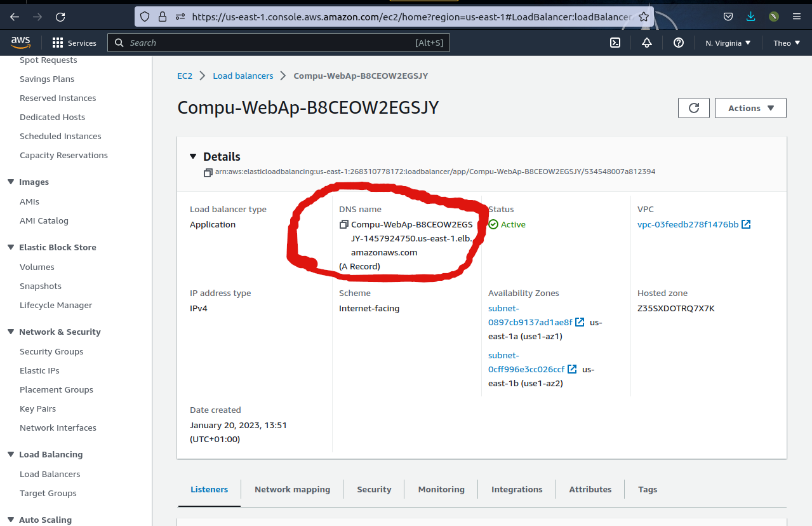Open external link icon for subnet 0cff996e3cc026ccf
Screen dimensions: 812x526
[x=572, y=369]
